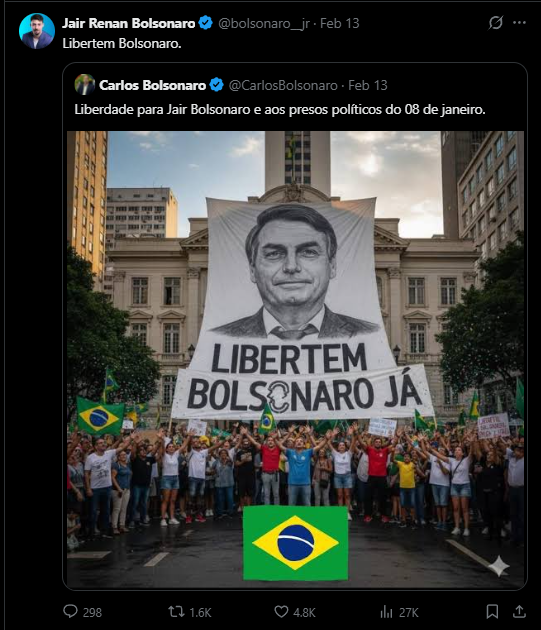Open the reply comment icon
This screenshot has height=630, width=541.
70,611
